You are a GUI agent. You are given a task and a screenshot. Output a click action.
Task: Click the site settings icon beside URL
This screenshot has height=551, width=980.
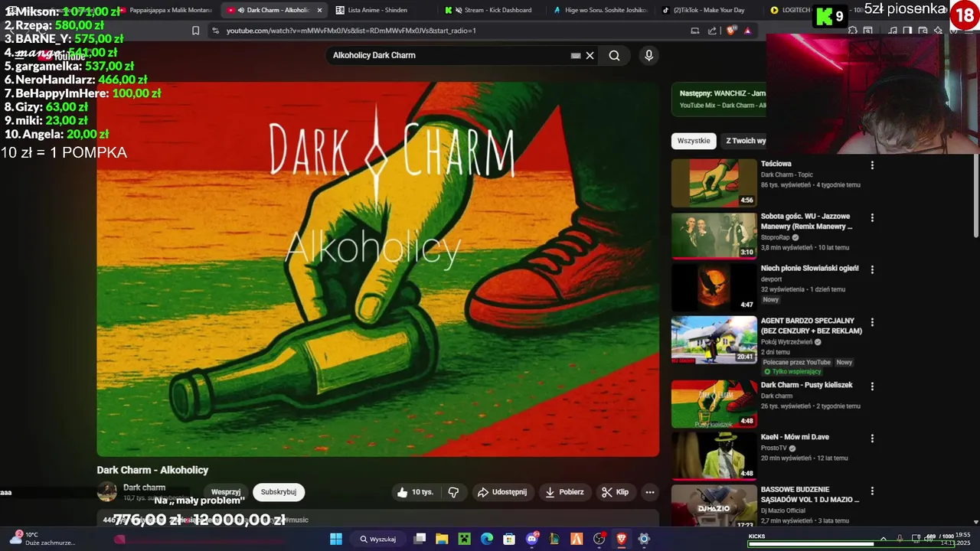215,31
